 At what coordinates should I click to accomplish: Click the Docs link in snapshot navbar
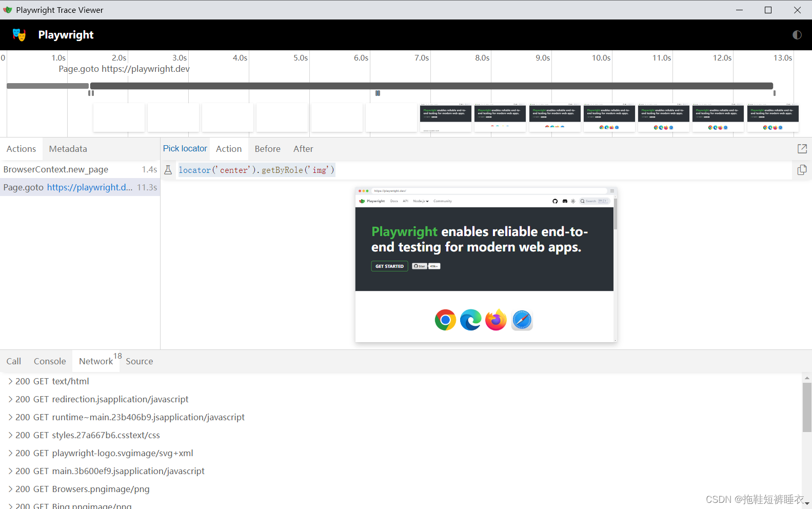click(x=394, y=201)
